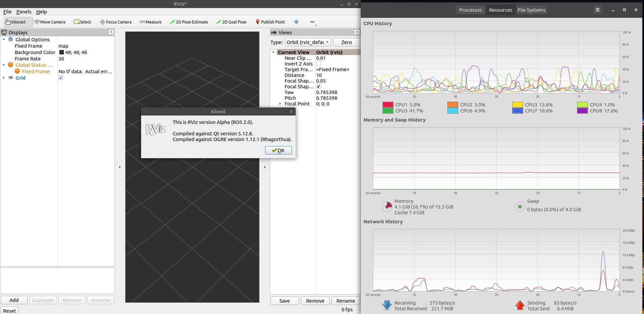Click the minus remove-tool icon

(312, 22)
